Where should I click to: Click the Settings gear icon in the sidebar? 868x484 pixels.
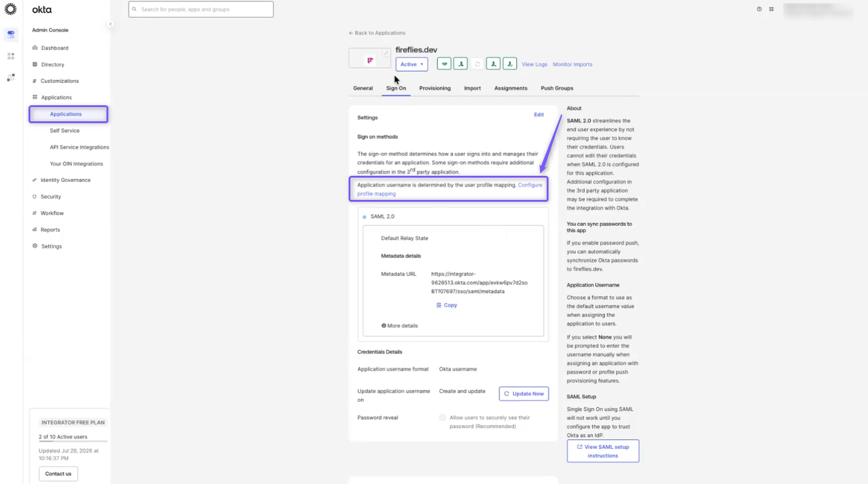click(x=35, y=246)
